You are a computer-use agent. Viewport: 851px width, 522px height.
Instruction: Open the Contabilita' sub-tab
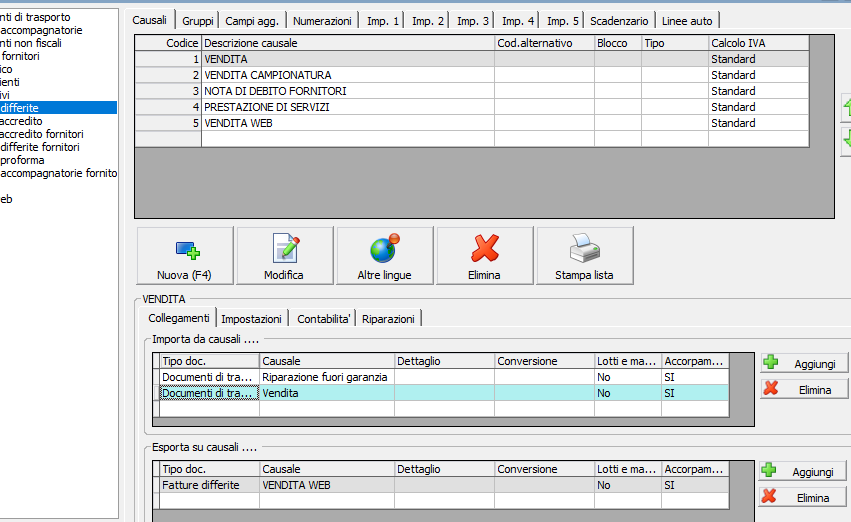323,319
